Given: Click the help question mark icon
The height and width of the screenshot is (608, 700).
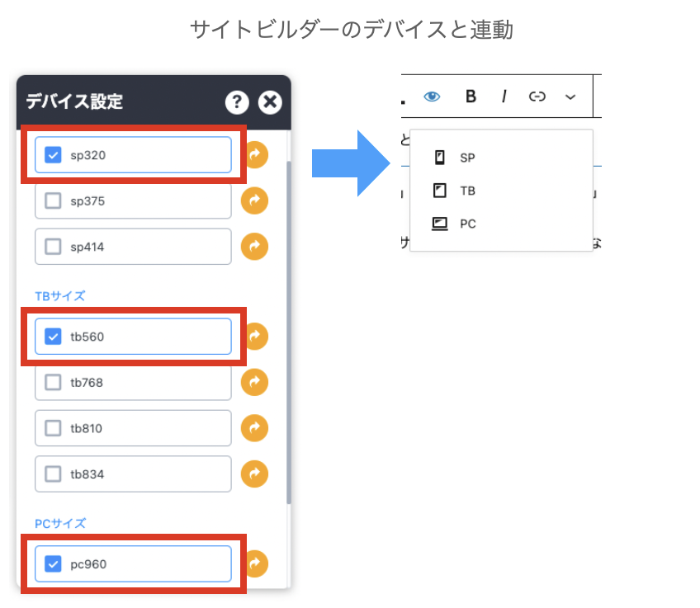Looking at the screenshot, I should [x=237, y=102].
